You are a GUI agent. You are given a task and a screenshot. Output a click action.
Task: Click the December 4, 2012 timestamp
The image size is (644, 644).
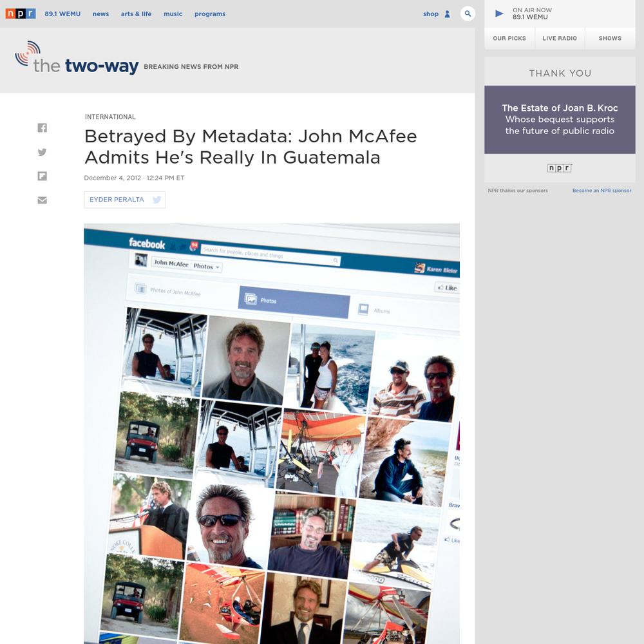point(135,178)
